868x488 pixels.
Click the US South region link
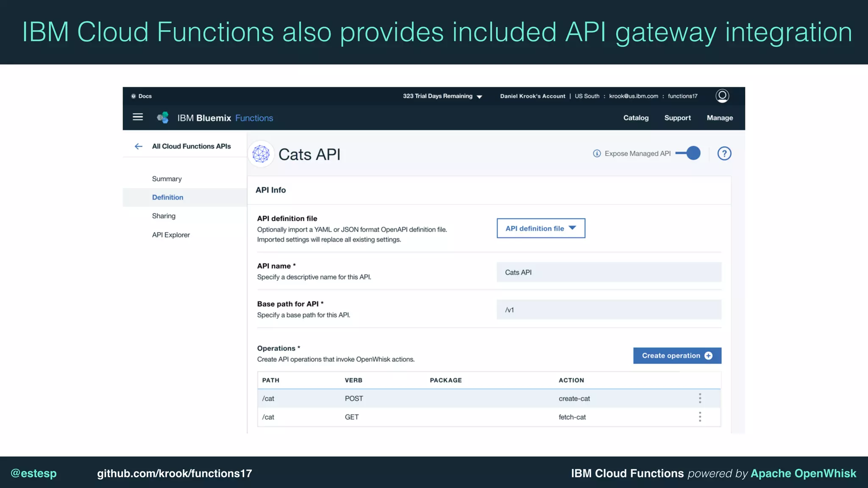587,96
